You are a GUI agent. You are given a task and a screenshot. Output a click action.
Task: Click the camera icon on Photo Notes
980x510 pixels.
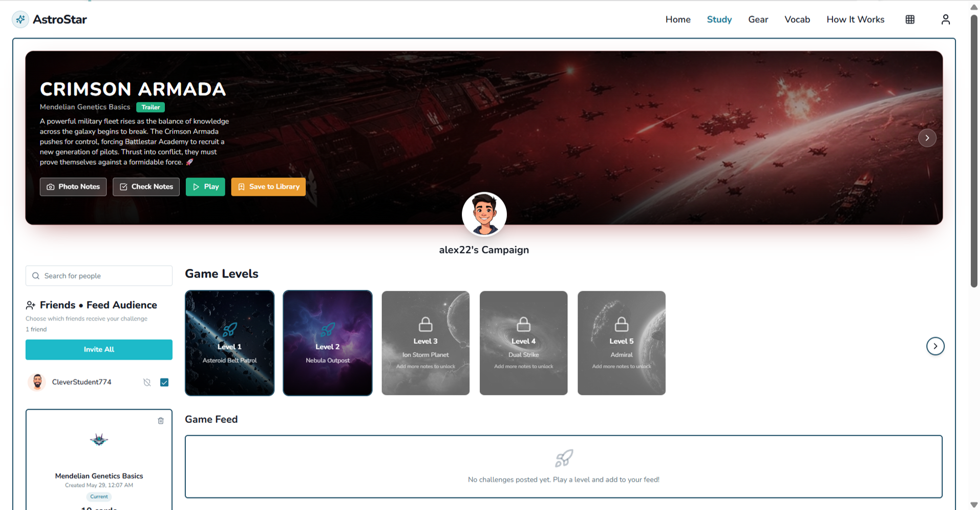pos(51,187)
